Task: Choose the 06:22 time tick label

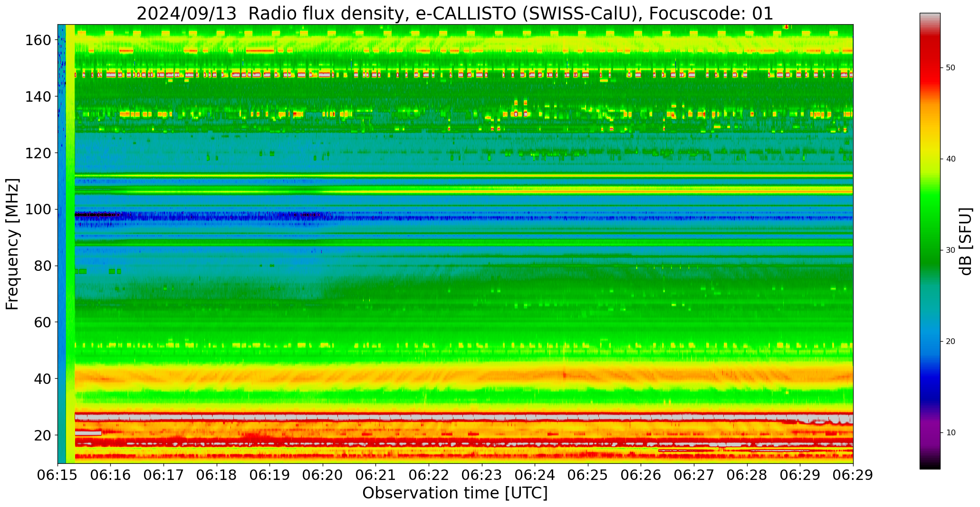Action: pos(429,476)
